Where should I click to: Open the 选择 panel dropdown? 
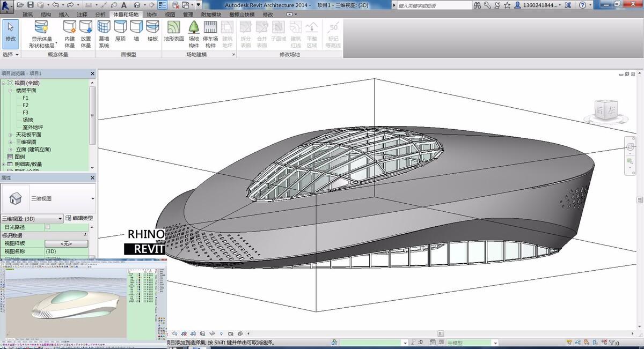pos(11,54)
